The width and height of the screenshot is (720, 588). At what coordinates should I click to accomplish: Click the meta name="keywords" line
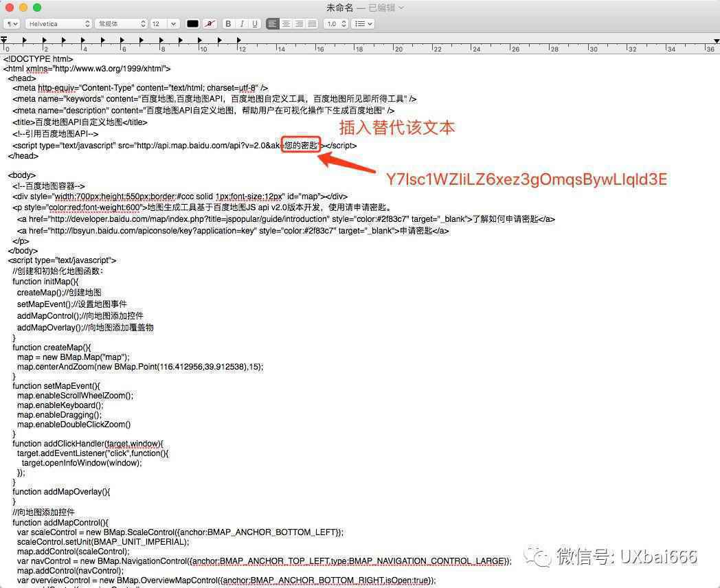click(214, 99)
